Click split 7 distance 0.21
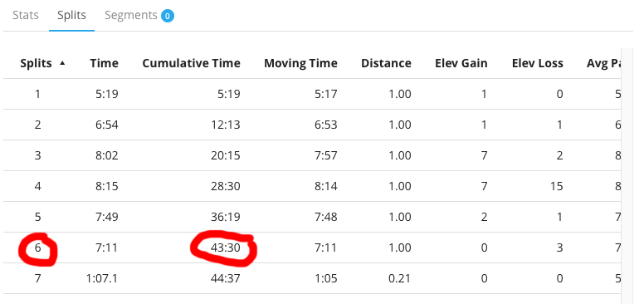The height and width of the screenshot is (304, 644). 400,278
